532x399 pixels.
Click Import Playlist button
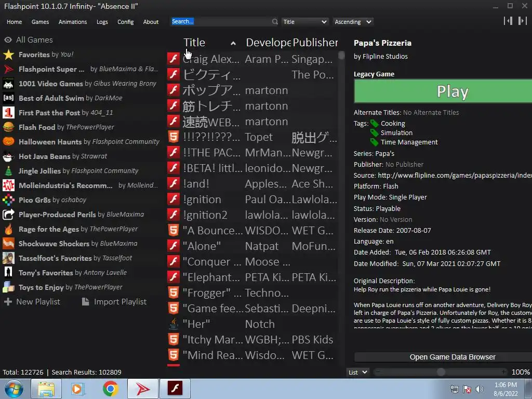[x=114, y=302]
